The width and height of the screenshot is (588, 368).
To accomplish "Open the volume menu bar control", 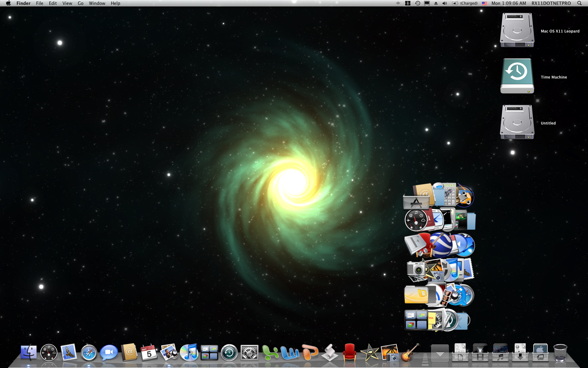I will pyautogui.click(x=445, y=3).
